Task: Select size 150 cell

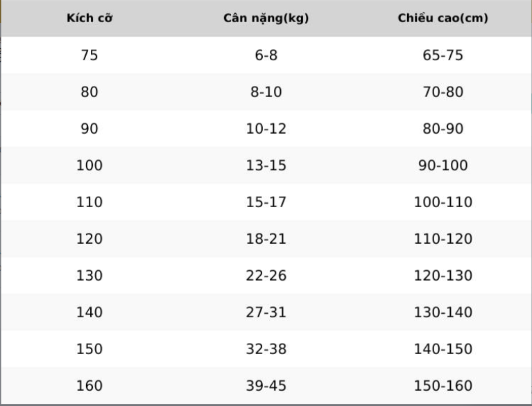Action: pos(89,348)
